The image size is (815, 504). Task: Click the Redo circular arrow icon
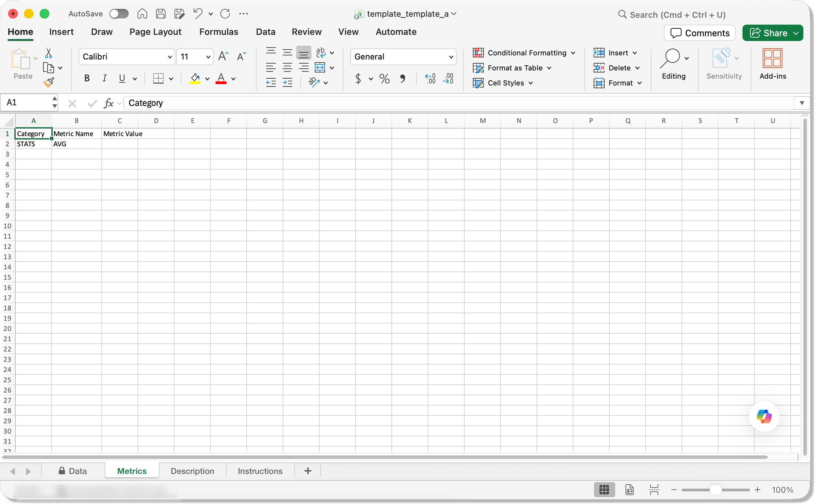coord(225,14)
